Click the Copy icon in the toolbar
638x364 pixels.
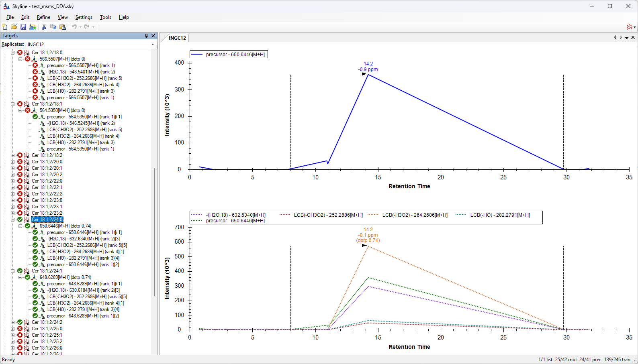[x=53, y=27]
